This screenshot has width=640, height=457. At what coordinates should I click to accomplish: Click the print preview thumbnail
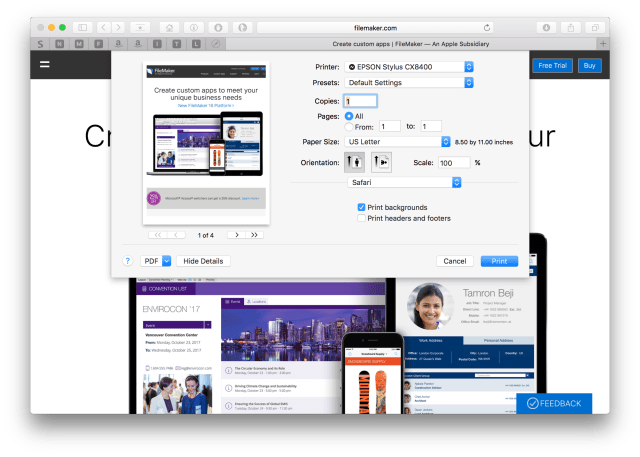pyautogui.click(x=206, y=143)
